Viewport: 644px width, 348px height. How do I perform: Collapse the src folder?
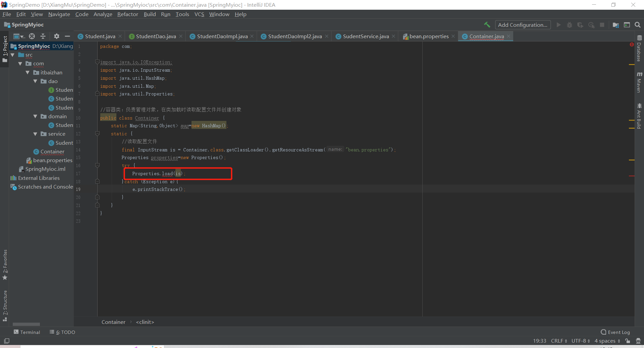(x=13, y=55)
